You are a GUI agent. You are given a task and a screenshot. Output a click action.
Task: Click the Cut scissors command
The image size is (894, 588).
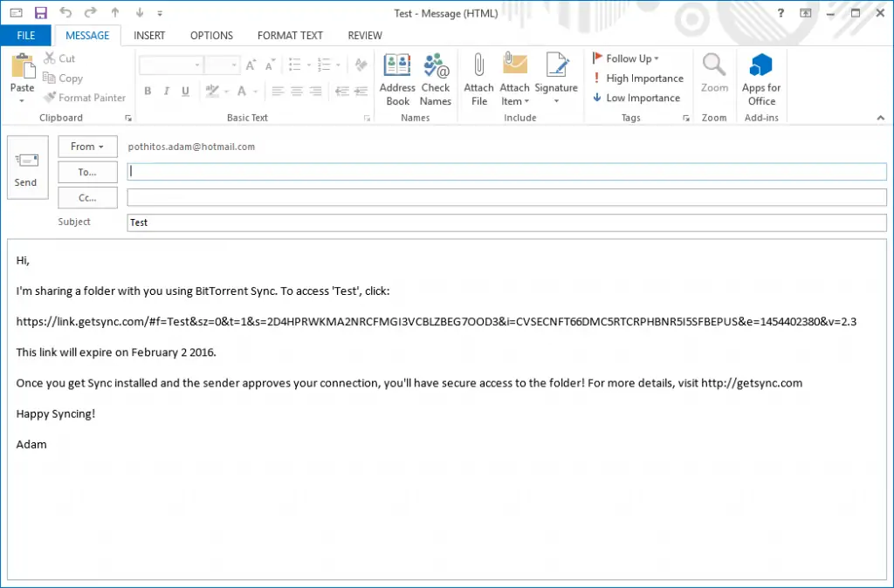pyautogui.click(x=59, y=58)
